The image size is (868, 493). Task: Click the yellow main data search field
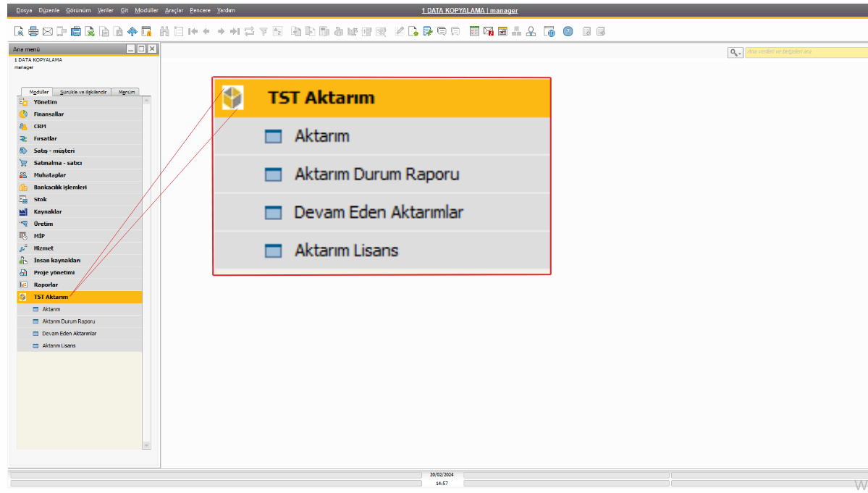[x=805, y=52]
